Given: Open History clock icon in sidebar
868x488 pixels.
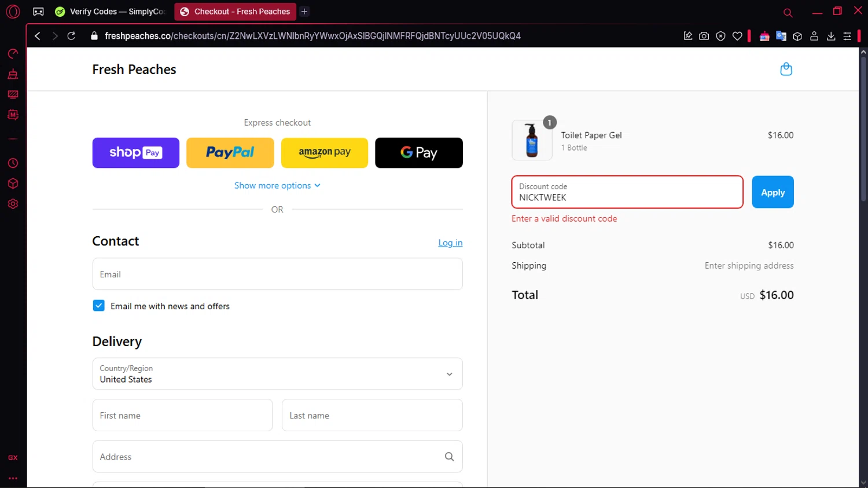Looking at the screenshot, I should pyautogui.click(x=13, y=163).
